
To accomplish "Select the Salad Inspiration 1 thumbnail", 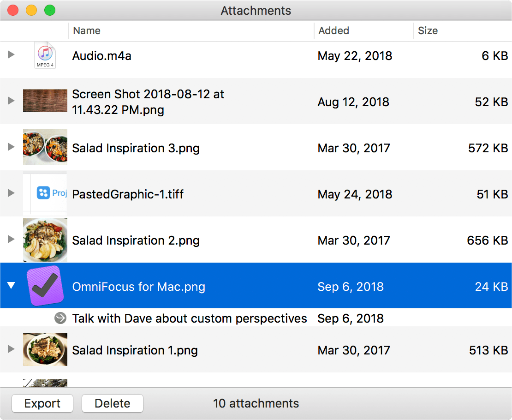I will pos(45,349).
